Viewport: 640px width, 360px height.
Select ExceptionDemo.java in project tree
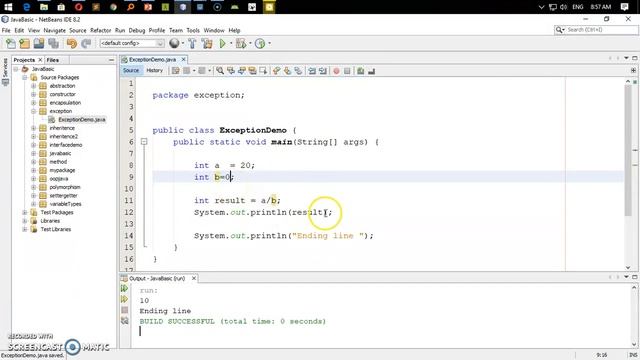coord(82,120)
